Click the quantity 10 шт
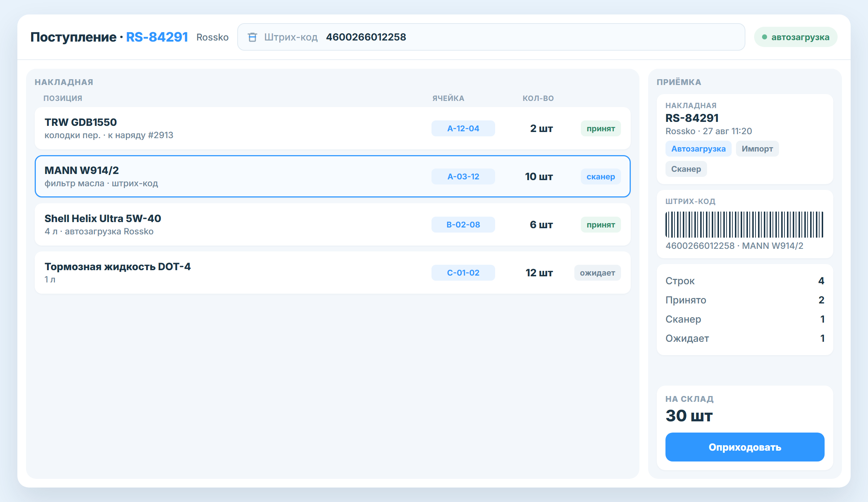 (x=539, y=176)
